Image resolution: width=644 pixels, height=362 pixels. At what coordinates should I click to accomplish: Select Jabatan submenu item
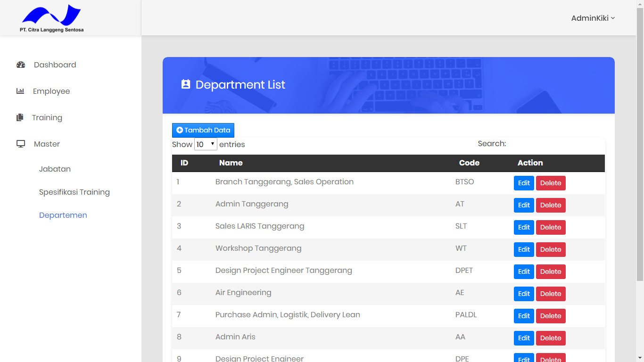click(55, 169)
